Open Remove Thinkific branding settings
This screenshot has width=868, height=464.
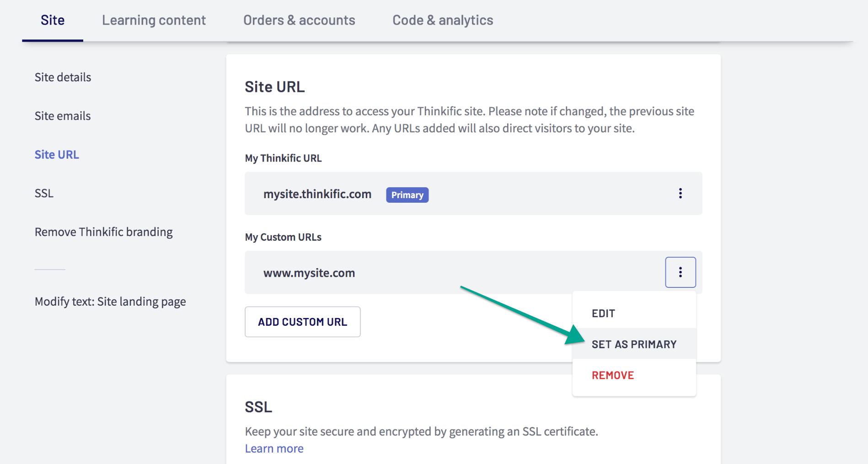coord(103,232)
